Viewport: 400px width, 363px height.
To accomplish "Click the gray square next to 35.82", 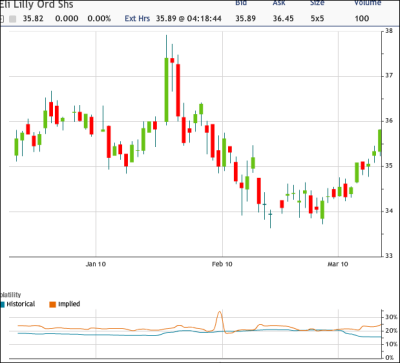I will coord(12,19).
